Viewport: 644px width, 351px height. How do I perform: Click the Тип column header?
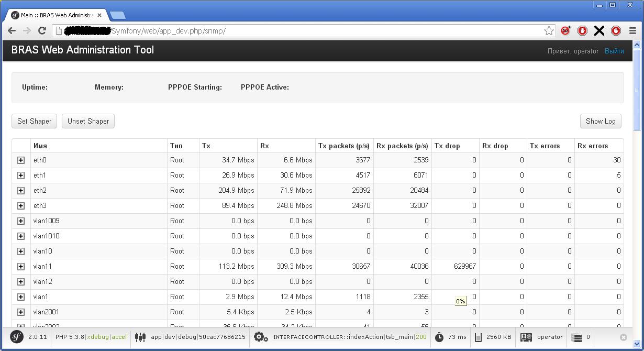[183, 146]
